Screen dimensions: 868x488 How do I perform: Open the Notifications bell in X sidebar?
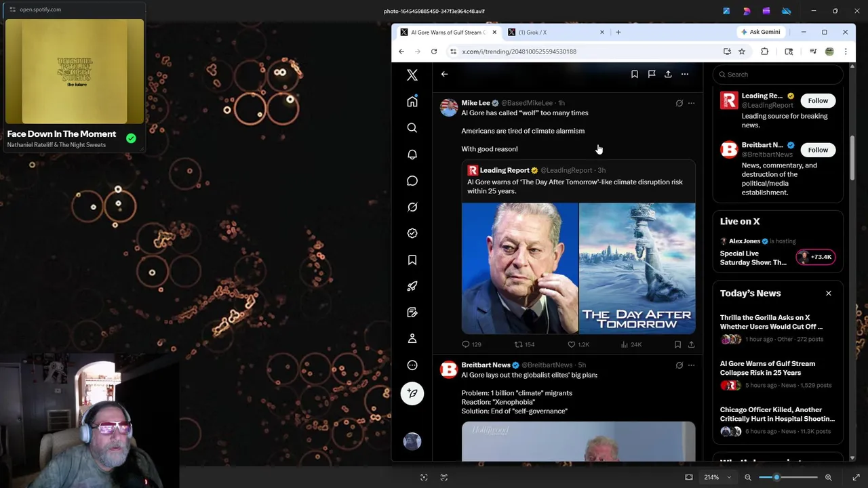412,155
